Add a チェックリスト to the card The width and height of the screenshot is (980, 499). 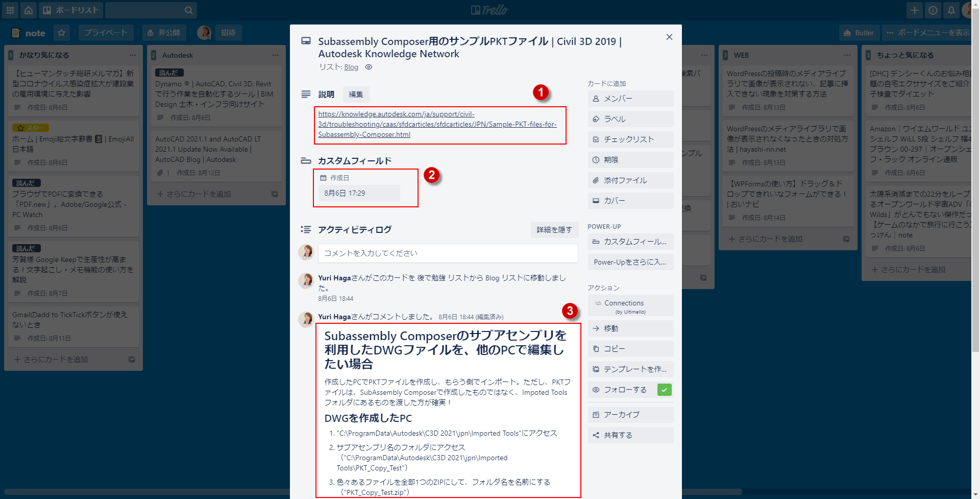coord(630,139)
